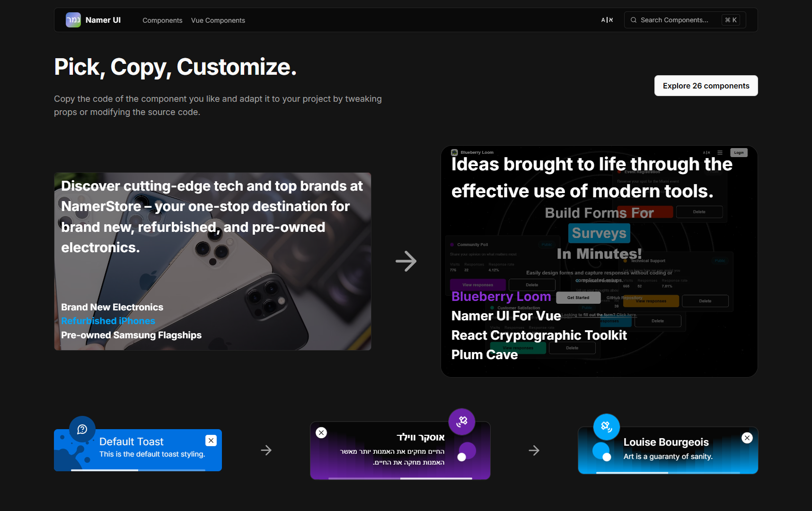Click the "Art is a guaranty of sanity." text
This screenshot has width=812, height=511.
point(668,457)
